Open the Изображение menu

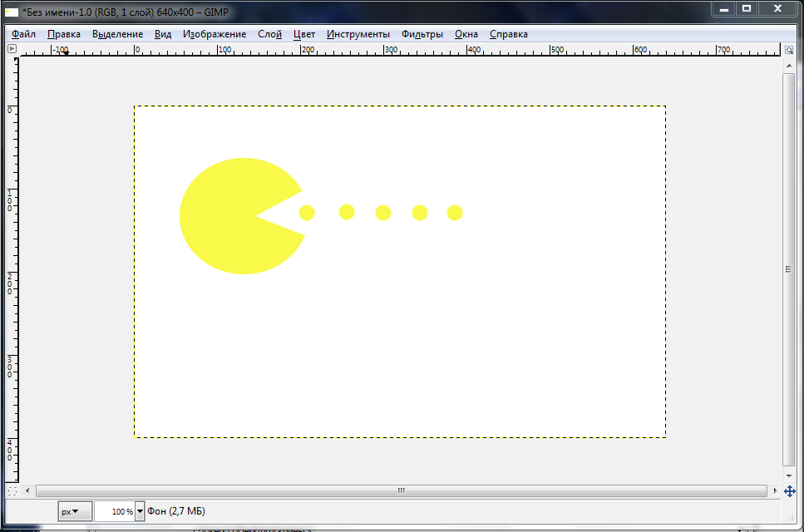pos(215,34)
